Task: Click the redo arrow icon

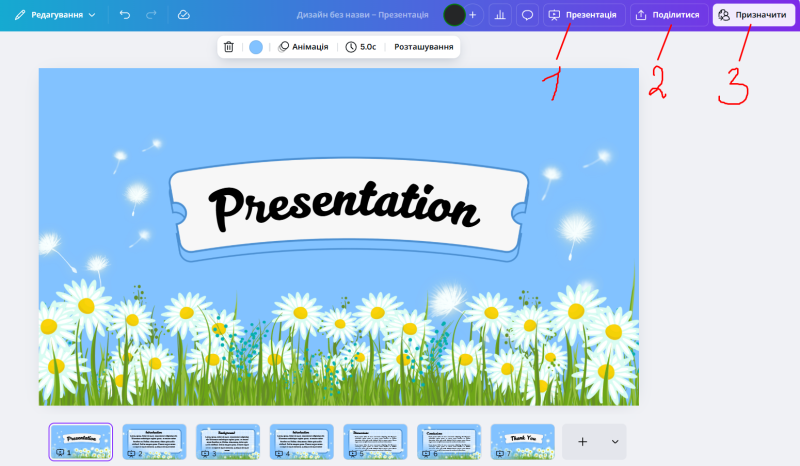Action: [151, 15]
